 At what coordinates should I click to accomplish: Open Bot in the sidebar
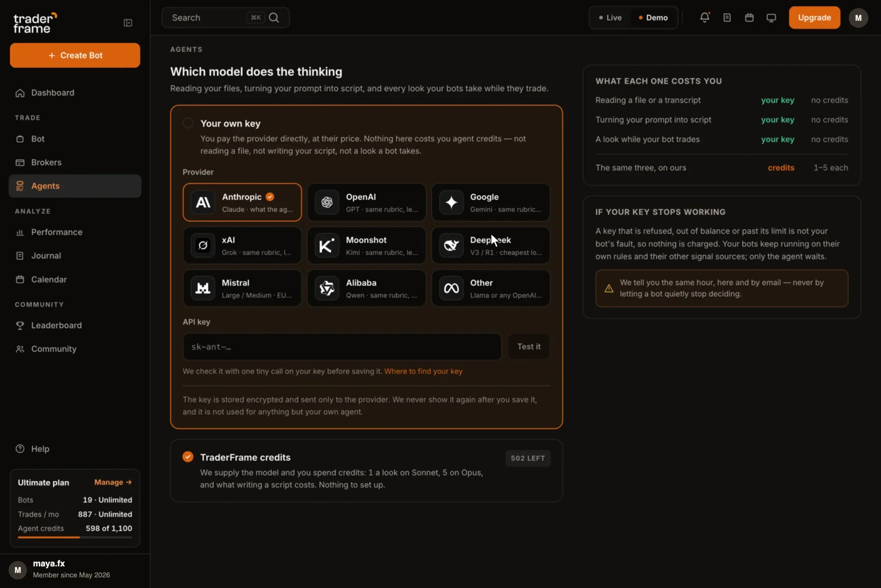pos(75,139)
